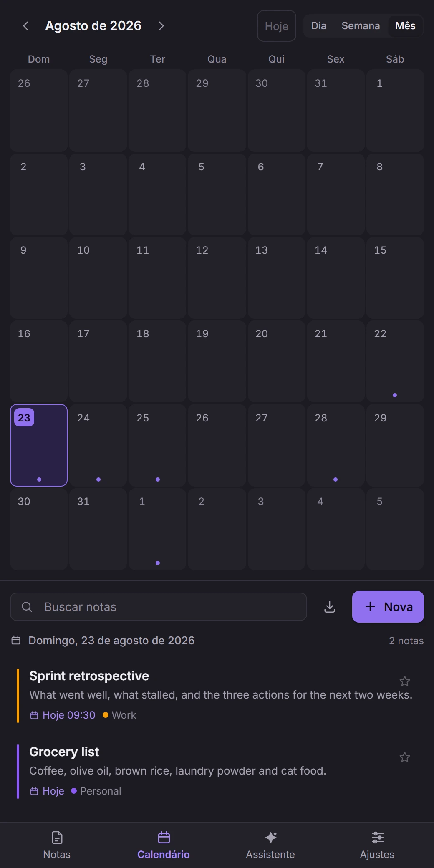434x868 pixels.
Task: Go to previous month with left chevron
Action: 26,26
